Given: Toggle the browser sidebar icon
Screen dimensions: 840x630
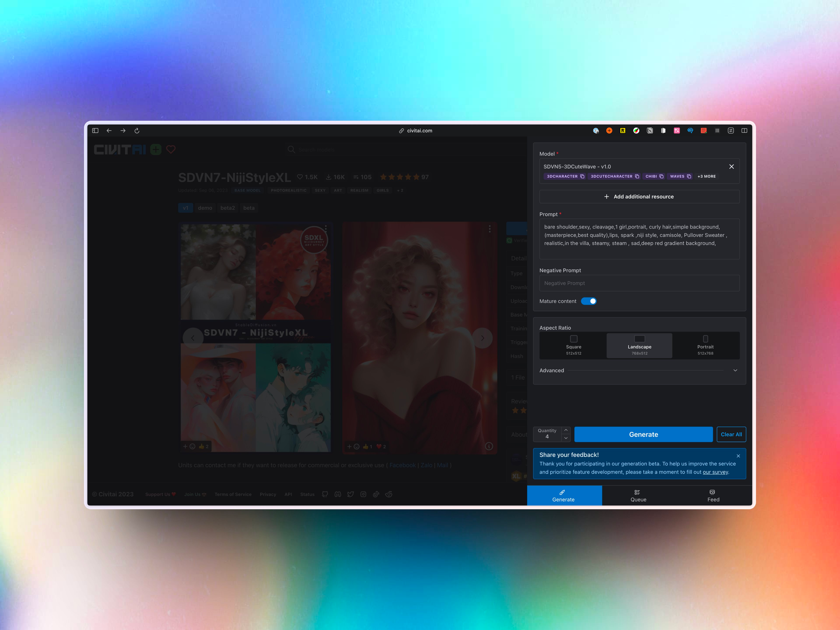Looking at the screenshot, I should pos(95,131).
